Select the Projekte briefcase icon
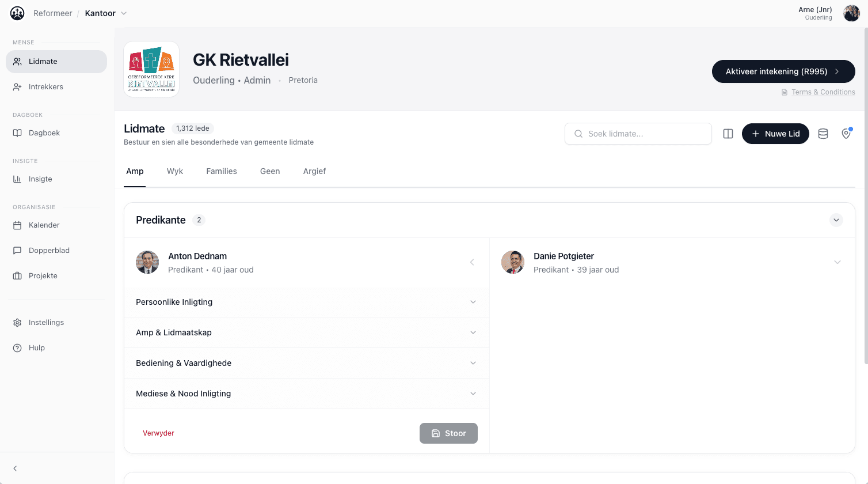Screen dimensions: 868x484 pyautogui.click(x=17, y=275)
